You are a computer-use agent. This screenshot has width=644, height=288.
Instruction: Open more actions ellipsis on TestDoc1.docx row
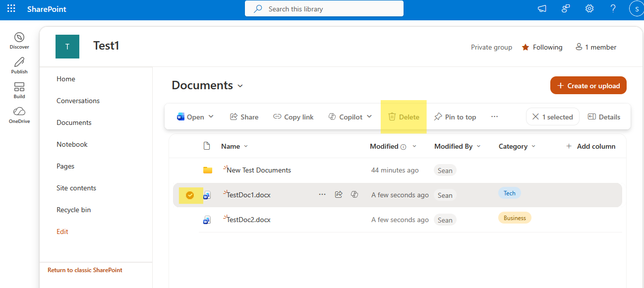click(322, 194)
